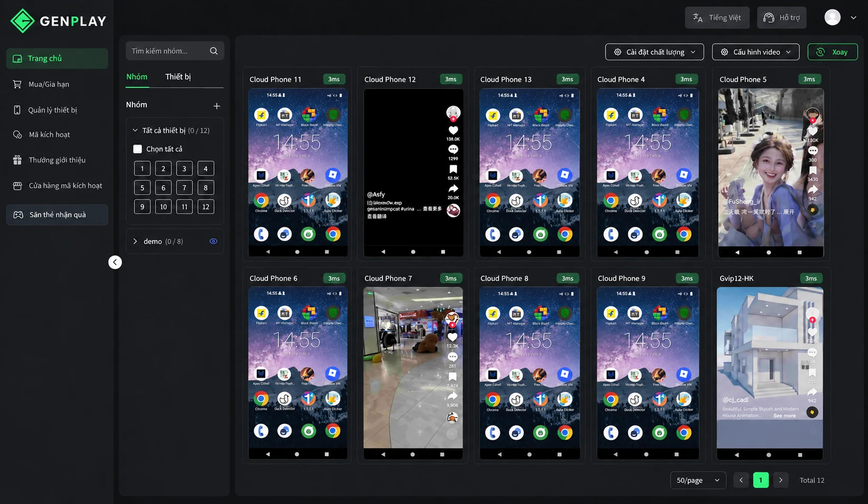Open Cấu hình video dropdown
868x504 pixels.
point(756,52)
